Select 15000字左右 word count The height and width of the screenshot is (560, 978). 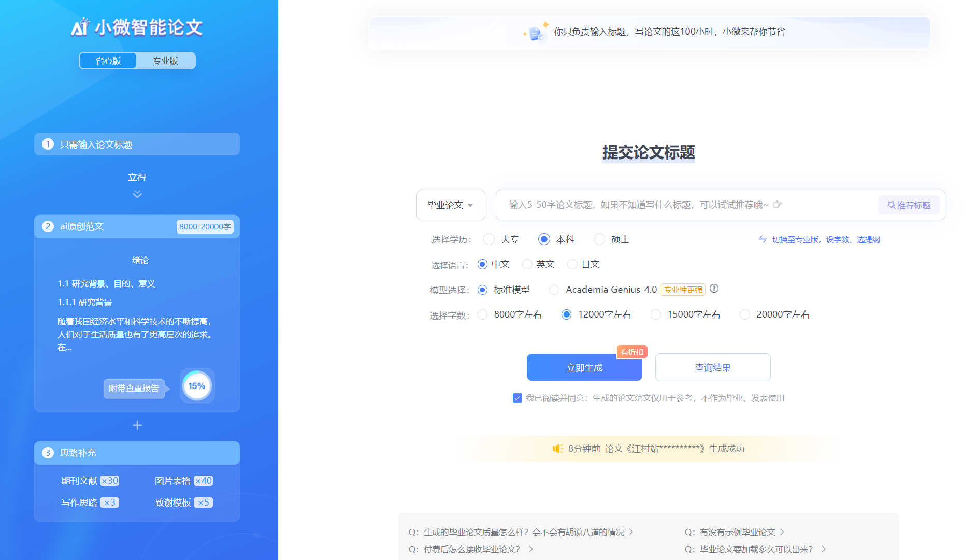pyautogui.click(x=656, y=314)
